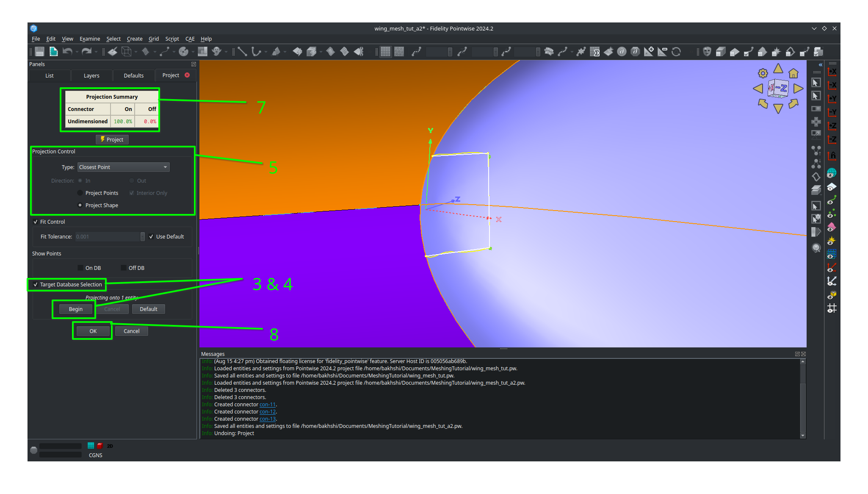Collapse the right toolbar with the double chevron
This screenshot has height=494, width=868.
[x=821, y=65]
